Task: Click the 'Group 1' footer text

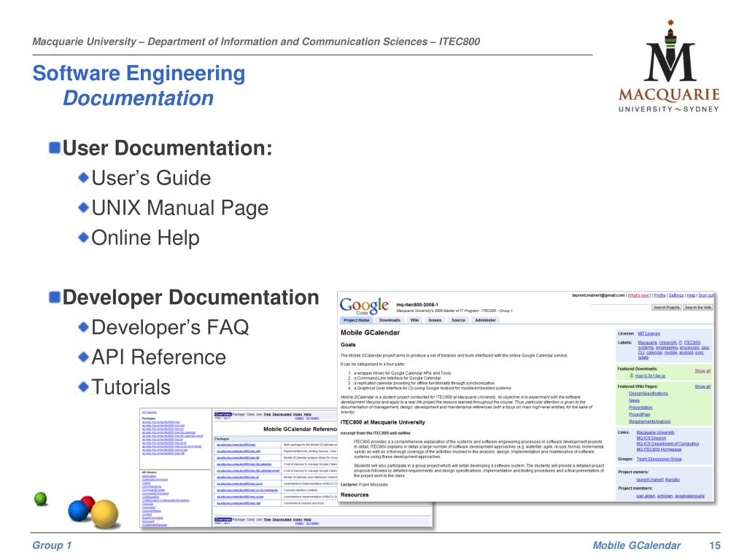Action: click(x=52, y=545)
